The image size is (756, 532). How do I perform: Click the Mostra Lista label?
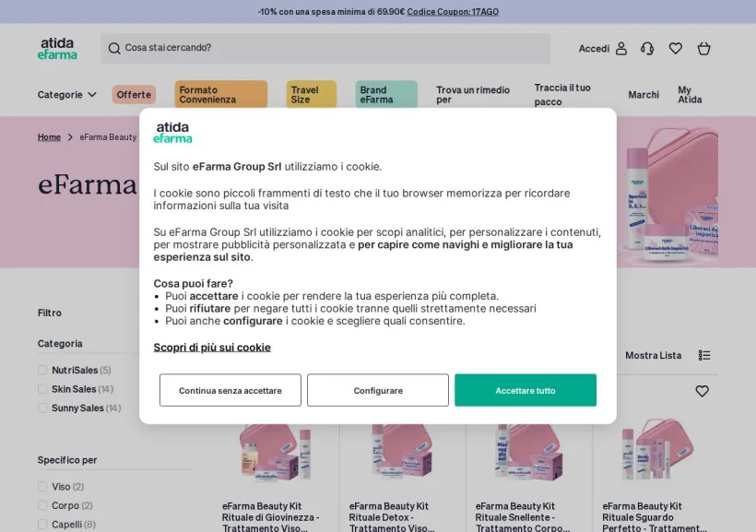point(654,356)
